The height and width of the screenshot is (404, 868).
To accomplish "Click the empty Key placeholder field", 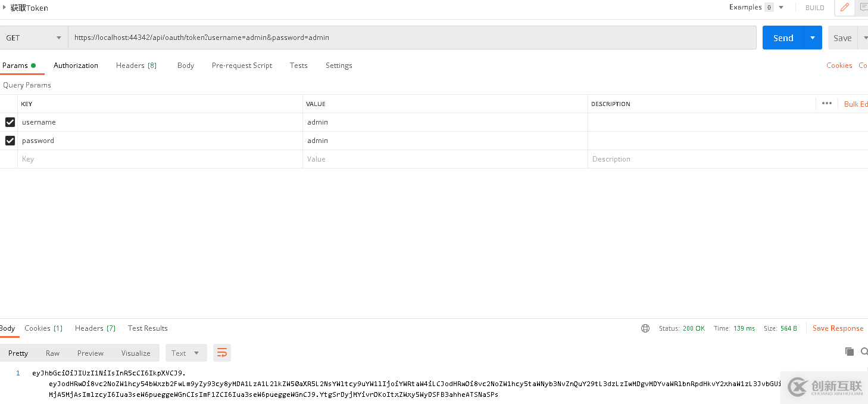I will 160,159.
